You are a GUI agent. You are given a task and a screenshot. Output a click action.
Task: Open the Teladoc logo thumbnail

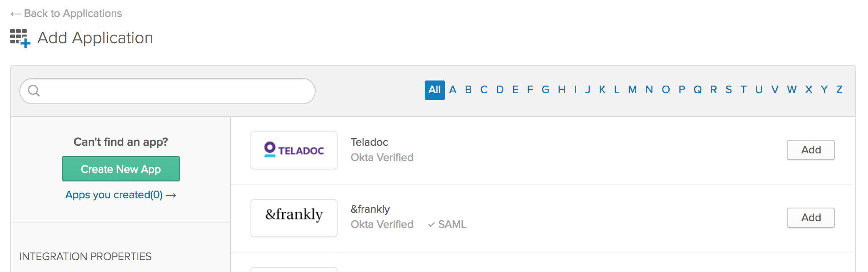[294, 150]
